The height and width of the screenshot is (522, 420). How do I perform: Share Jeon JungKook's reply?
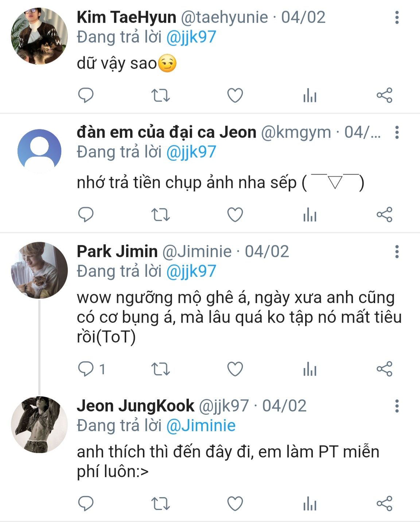[x=384, y=503]
